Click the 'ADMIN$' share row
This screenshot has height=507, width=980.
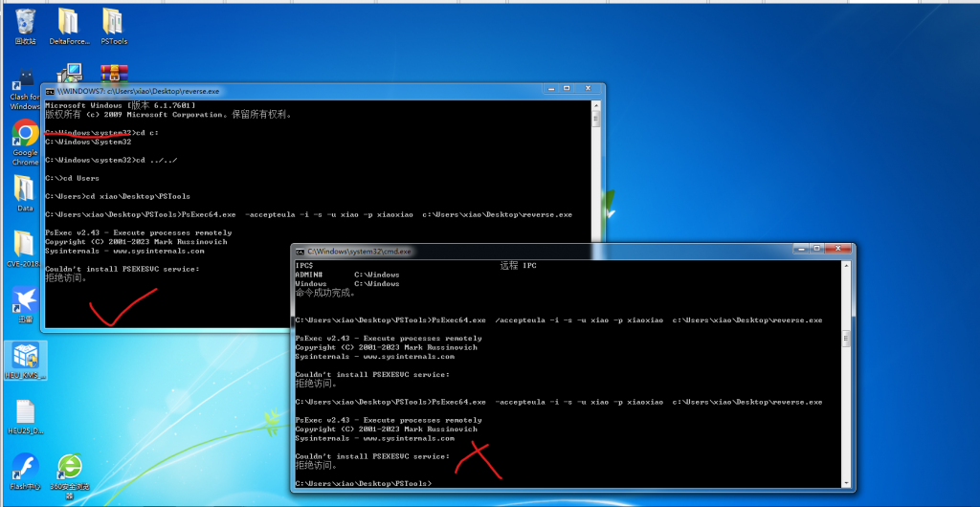pos(347,275)
